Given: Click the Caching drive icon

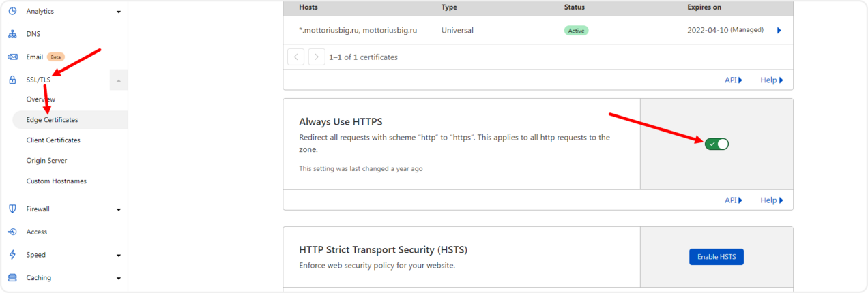Looking at the screenshot, I should pyautogui.click(x=12, y=278).
